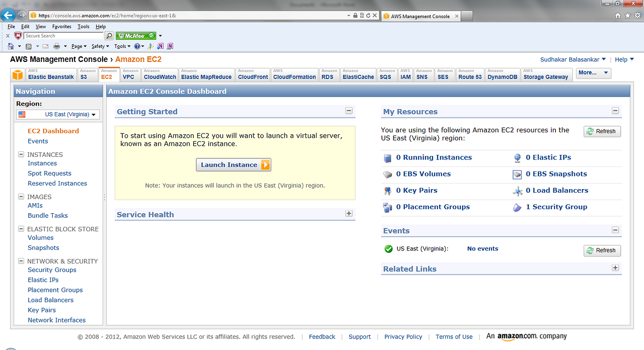Image resolution: width=644 pixels, height=350 pixels.
Task: Click the refresh icon in address bar
Action: 368,16
